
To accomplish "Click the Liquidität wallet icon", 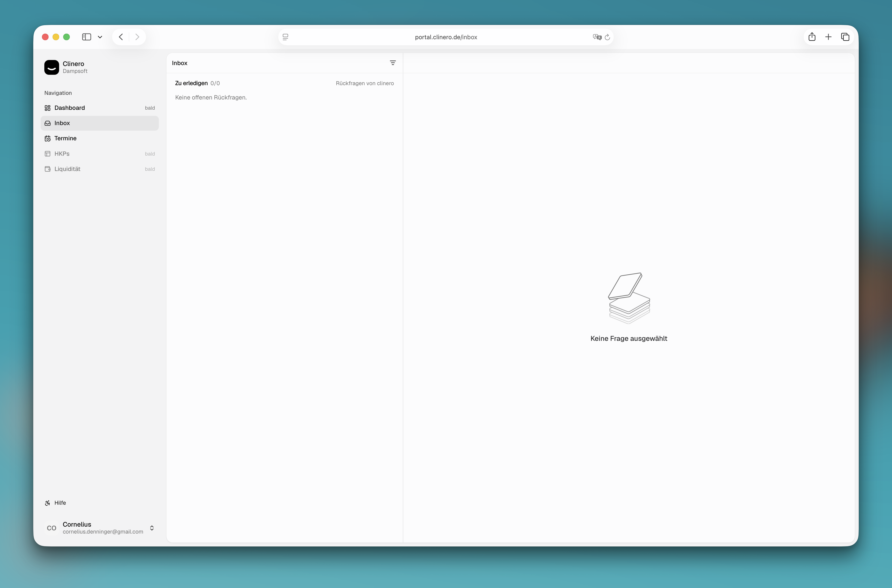I will 48,169.
